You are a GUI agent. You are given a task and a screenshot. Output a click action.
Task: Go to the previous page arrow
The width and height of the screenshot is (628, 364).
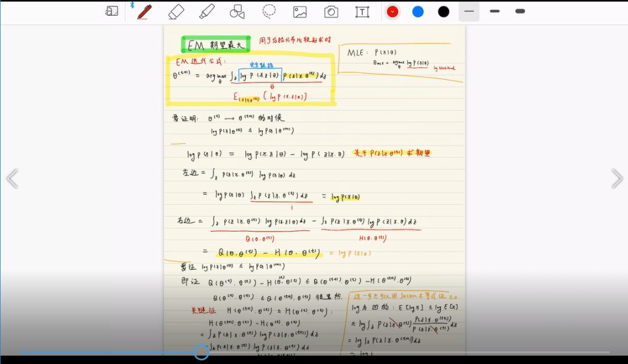(x=12, y=179)
